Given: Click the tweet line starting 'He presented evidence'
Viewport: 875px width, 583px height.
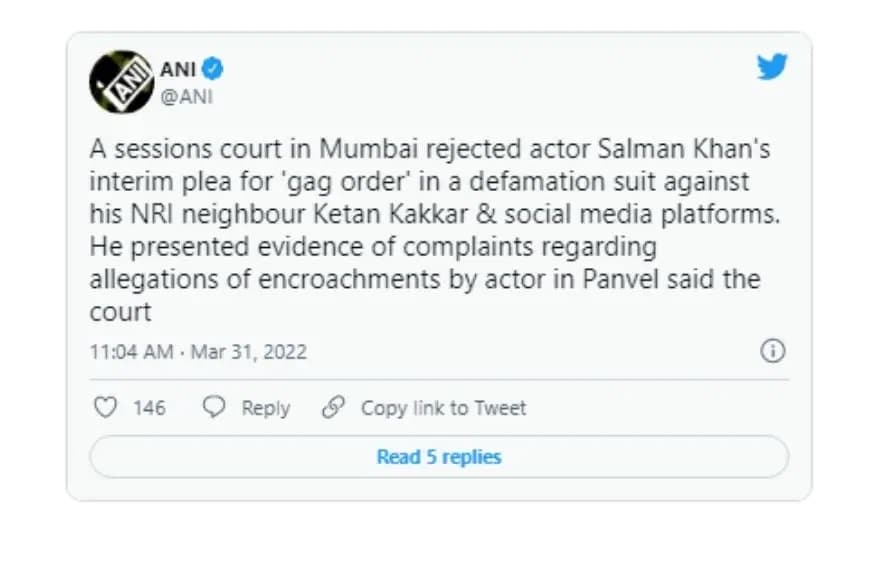Looking at the screenshot, I should coord(373,247).
